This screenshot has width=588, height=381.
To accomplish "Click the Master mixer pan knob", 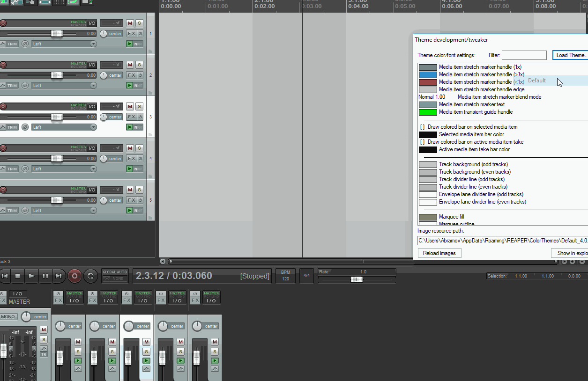I will click(x=26, y=317).
